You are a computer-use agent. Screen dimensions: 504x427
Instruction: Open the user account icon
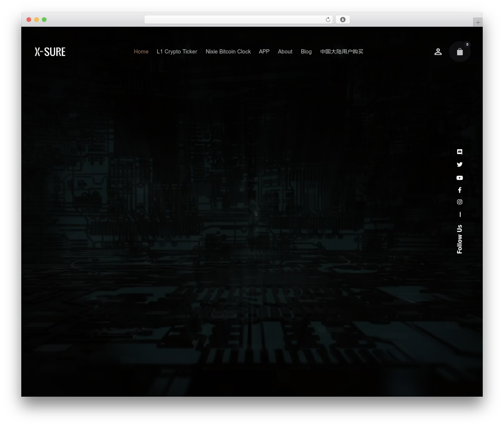click(x=438, y=52)
